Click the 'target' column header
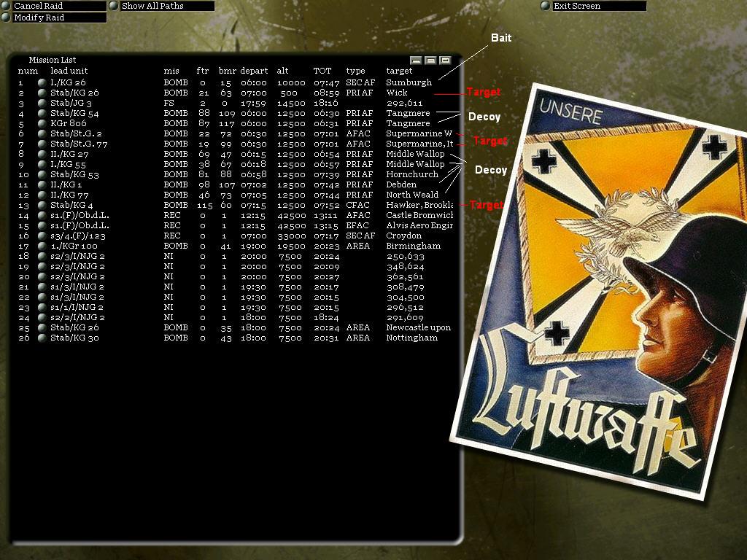The width and height of the screenshot is (747, 560). click(x=399, y=71)
